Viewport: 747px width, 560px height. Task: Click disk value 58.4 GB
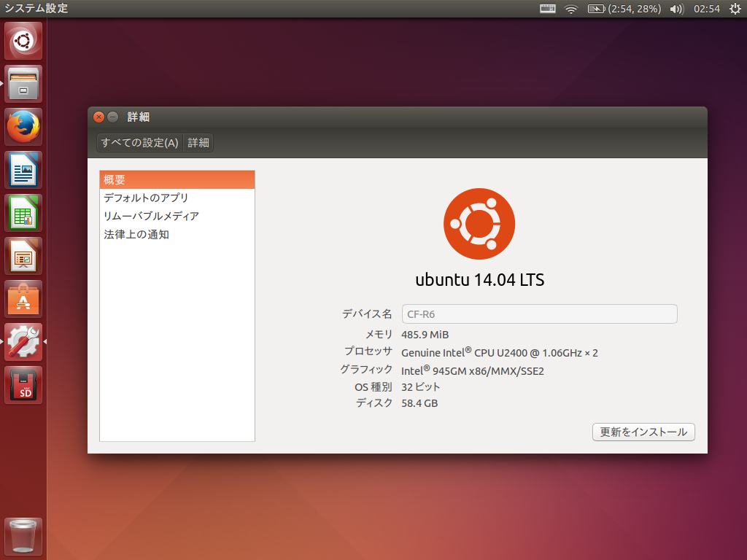419,403
